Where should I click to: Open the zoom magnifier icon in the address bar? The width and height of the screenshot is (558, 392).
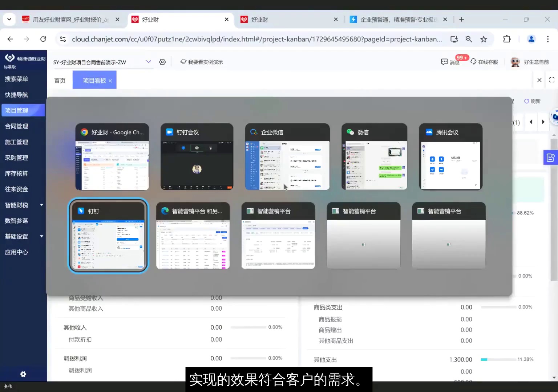tap(469, 39)
